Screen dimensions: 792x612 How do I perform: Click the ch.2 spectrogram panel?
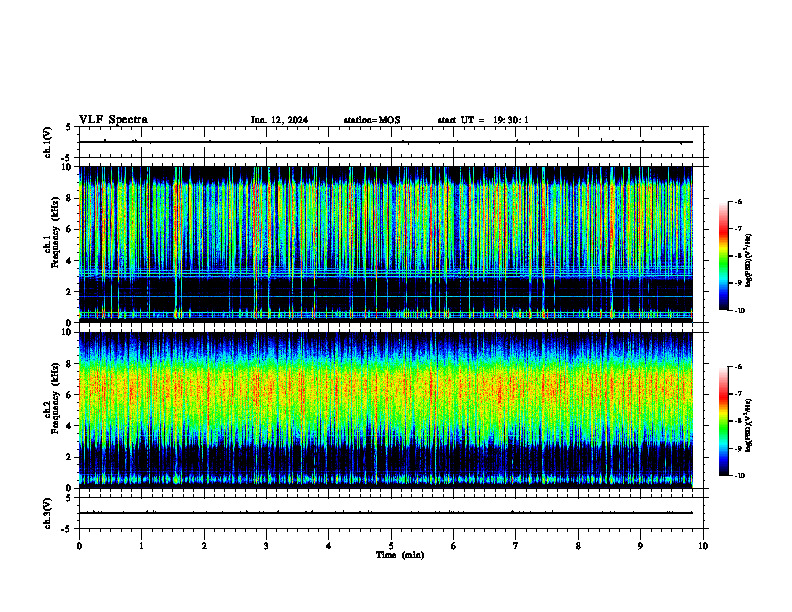[x=386, y=410]
